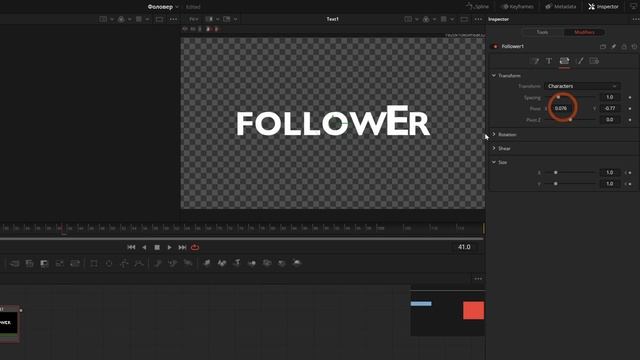Lock the Follower1 modifier controls
640x360 pixels.
point(624,47)
